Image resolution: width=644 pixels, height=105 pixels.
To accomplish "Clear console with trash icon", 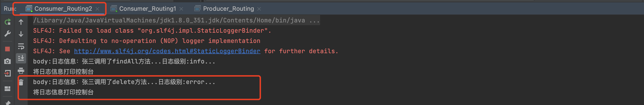I will coord(21,82).
